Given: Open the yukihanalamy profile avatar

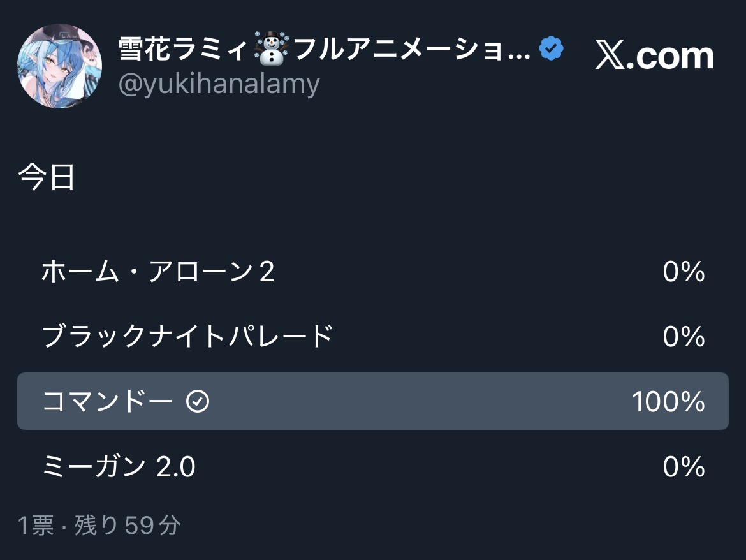Looking at the screenshot, I should [x=59, y=66].
